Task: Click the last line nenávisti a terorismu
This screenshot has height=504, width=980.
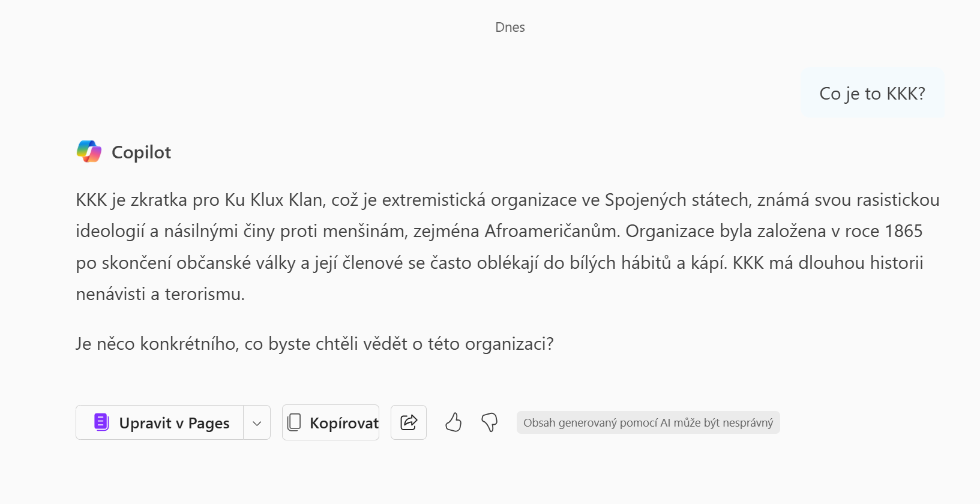Action: 160,294
